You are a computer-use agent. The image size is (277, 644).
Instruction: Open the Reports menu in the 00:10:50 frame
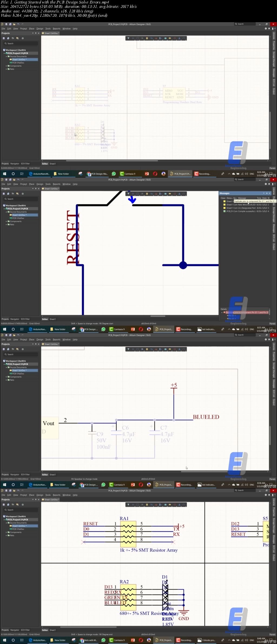(57, 495)
